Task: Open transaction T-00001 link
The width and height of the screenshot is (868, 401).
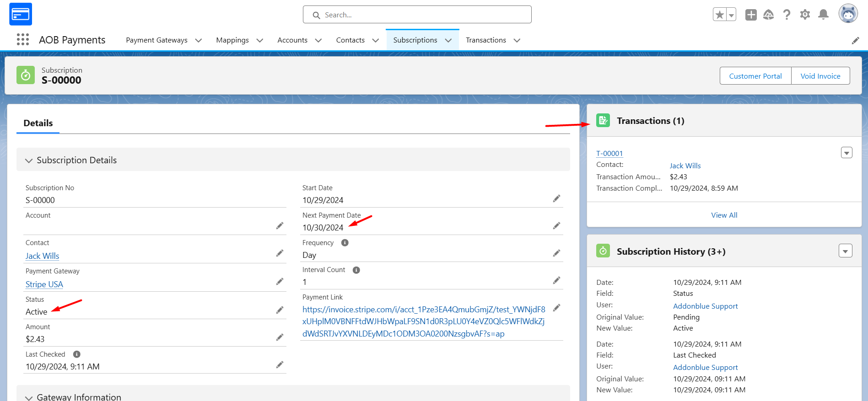Action: point(609,154)
